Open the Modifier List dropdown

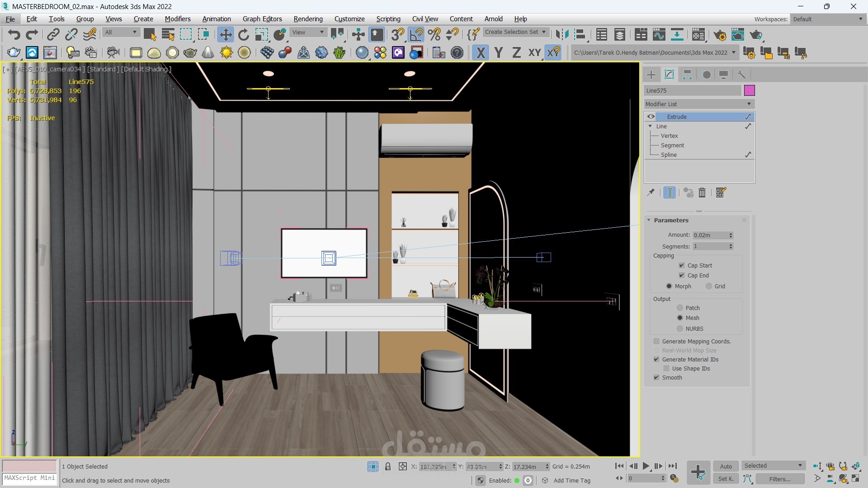pyautogui.click(x=699, y=104)
